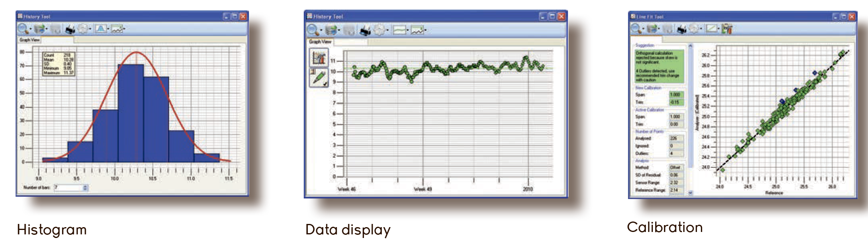The width and height of the screenshot is (868, 244).
Task: Close the Line Fit Tool window
Action: (852, 16)
